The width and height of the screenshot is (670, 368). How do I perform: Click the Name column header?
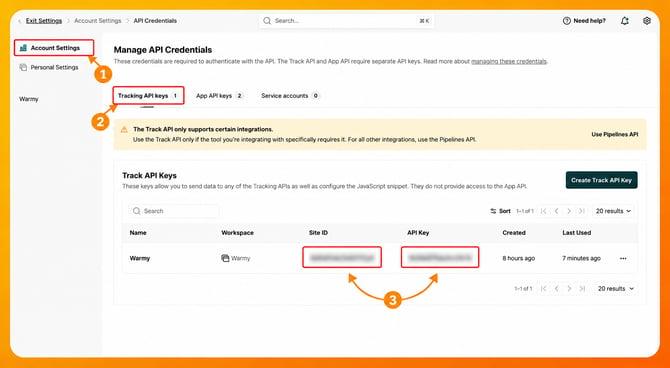click(138, 233)
